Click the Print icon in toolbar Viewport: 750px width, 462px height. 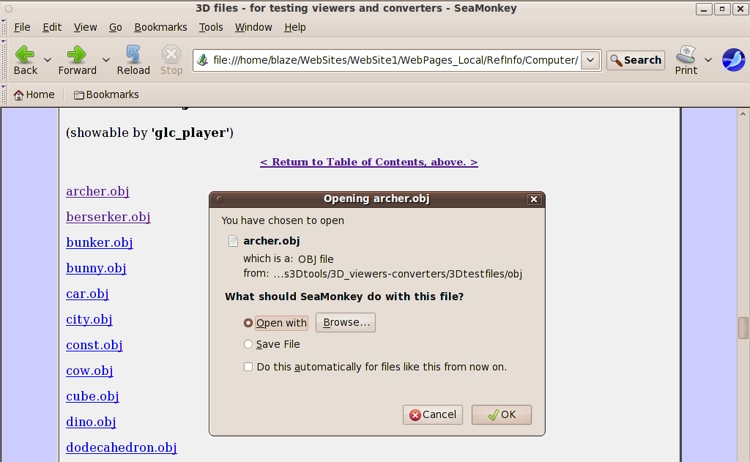click(686, 55)
